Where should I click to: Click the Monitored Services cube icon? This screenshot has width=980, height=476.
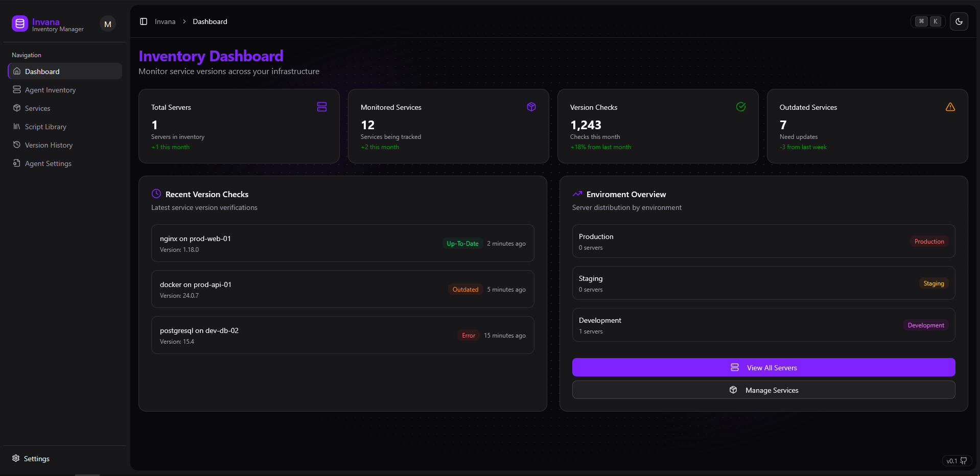tap(531, 107)
